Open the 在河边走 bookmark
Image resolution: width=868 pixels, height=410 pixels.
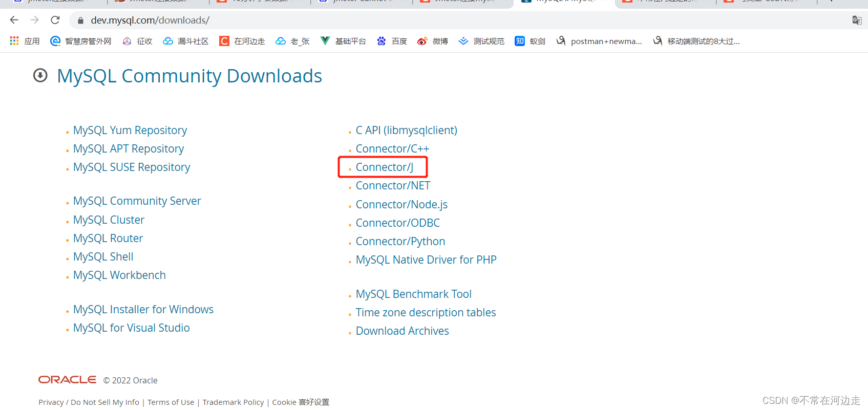click(242, 41)
